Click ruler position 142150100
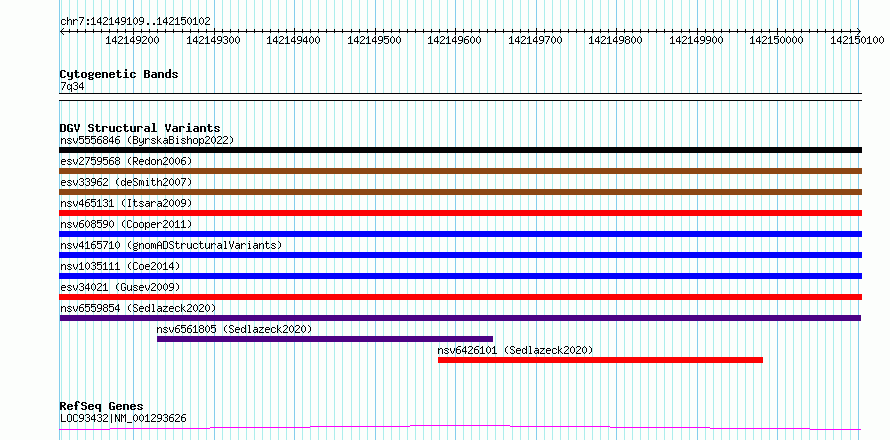Screen dimensions: 890x440 tap(858, 40)
